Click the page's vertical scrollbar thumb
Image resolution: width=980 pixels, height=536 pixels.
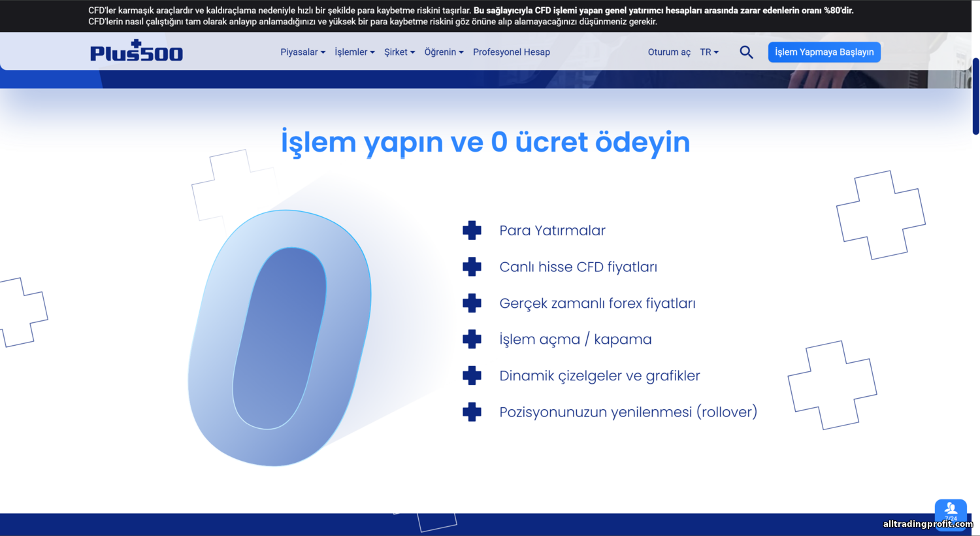click(975, 96)
